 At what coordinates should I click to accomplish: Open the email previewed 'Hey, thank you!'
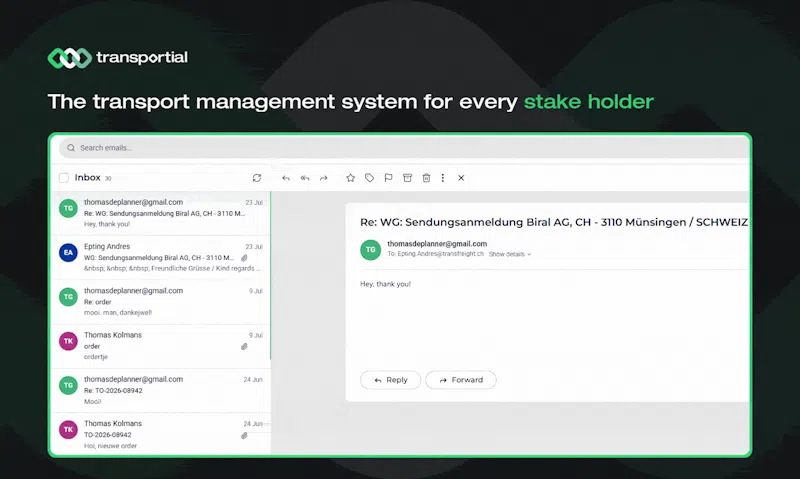(x=161, y=213)
